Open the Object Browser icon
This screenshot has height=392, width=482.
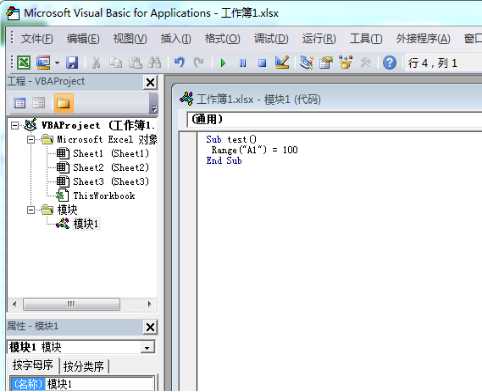[346, 62]
